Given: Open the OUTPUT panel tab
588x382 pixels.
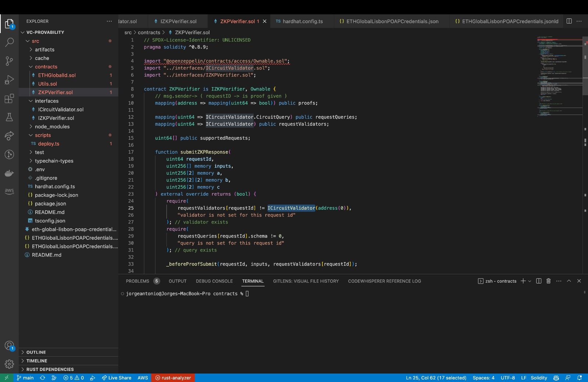Looking at the screenshot, I should [x=178, y=281].
